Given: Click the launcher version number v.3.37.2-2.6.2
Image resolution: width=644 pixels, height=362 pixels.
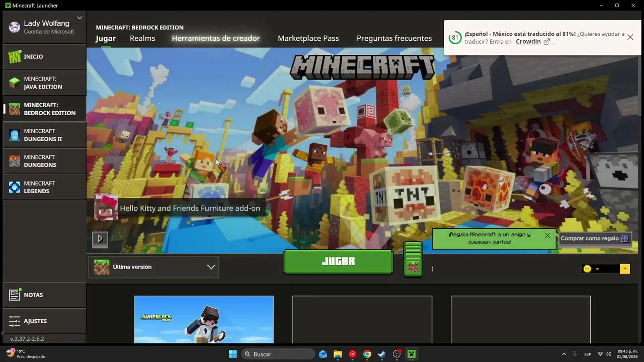Looking at the screenshot, I should [x=27, y=339].
